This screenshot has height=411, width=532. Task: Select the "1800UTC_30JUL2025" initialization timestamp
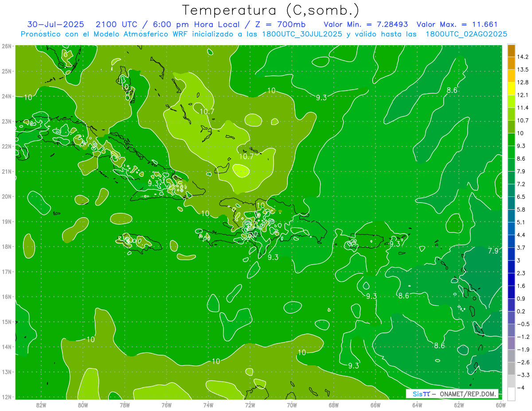302,34
